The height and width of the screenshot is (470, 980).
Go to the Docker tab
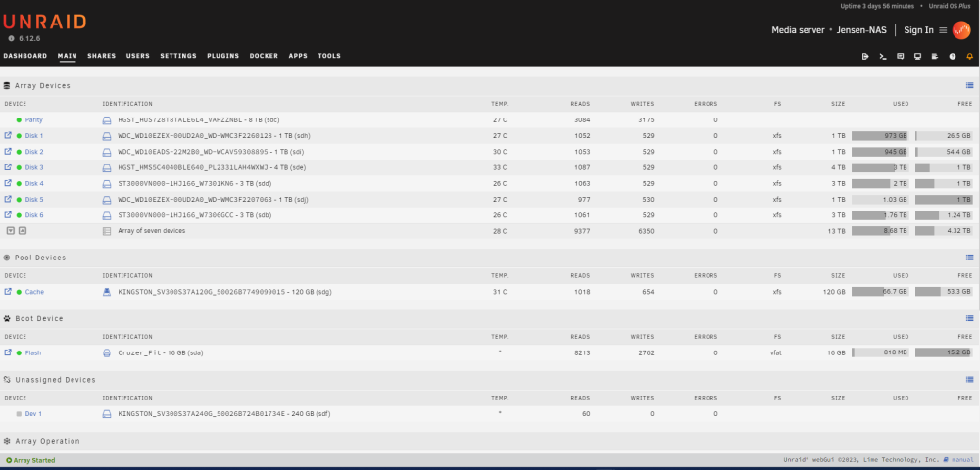pos(264,56)
